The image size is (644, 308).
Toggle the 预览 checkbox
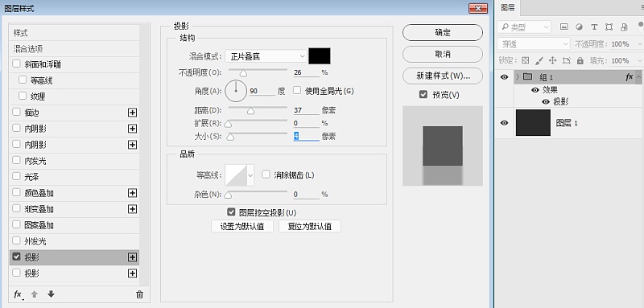point(423,94)
